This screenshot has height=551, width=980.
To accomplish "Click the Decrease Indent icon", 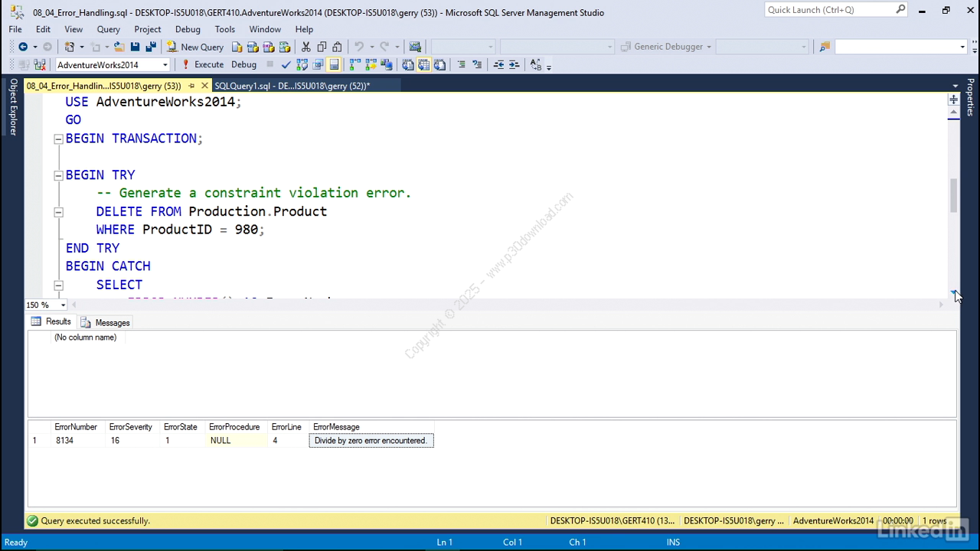I will [498, 65].
